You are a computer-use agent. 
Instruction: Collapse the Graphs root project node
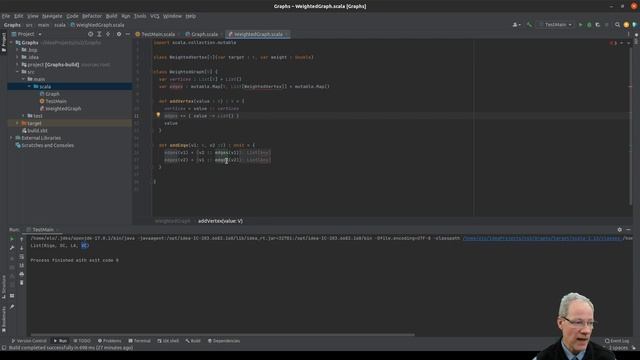[11, 42]
